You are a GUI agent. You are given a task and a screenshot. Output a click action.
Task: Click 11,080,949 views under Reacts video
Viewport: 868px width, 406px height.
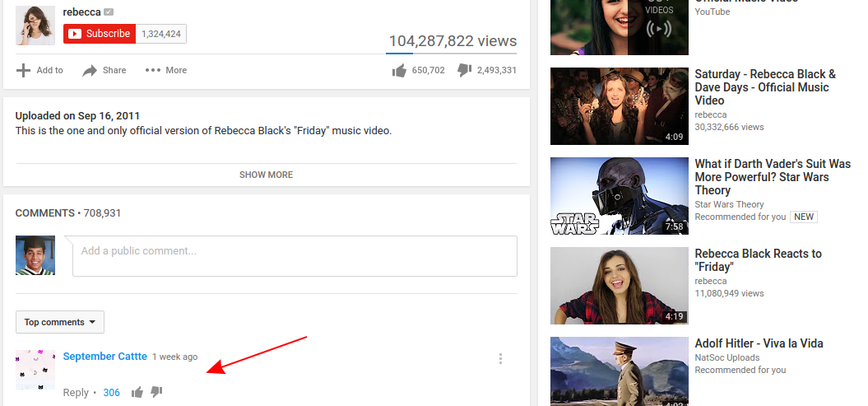[x=729, y=293]
